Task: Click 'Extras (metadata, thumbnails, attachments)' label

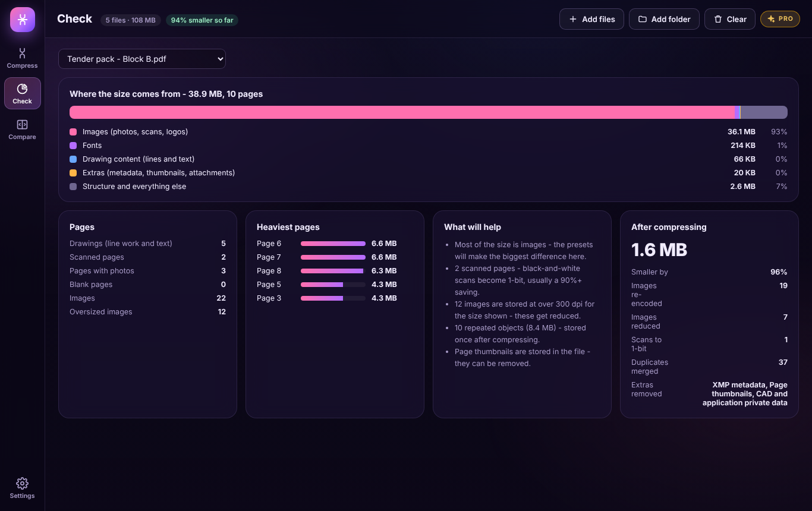Action: [x=159, y=173]
